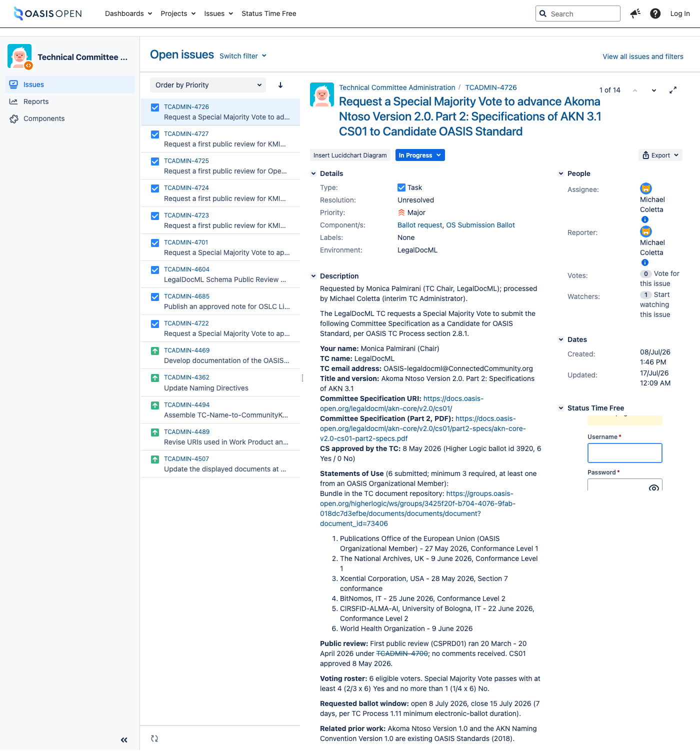Open the In Progress status dropdown
This screenshot has width=700, height=751.
(x=420, y=155)
